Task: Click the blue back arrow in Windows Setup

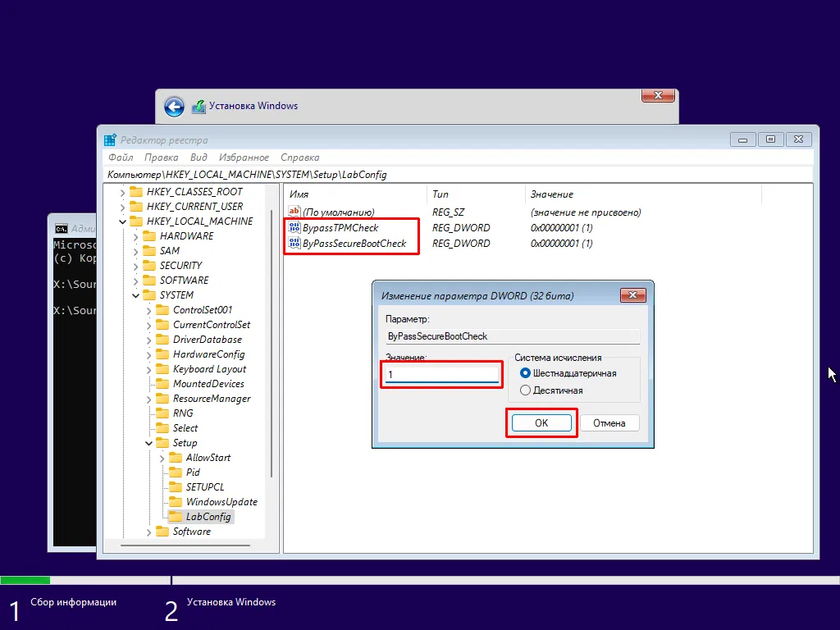Action: pos(174,107)
